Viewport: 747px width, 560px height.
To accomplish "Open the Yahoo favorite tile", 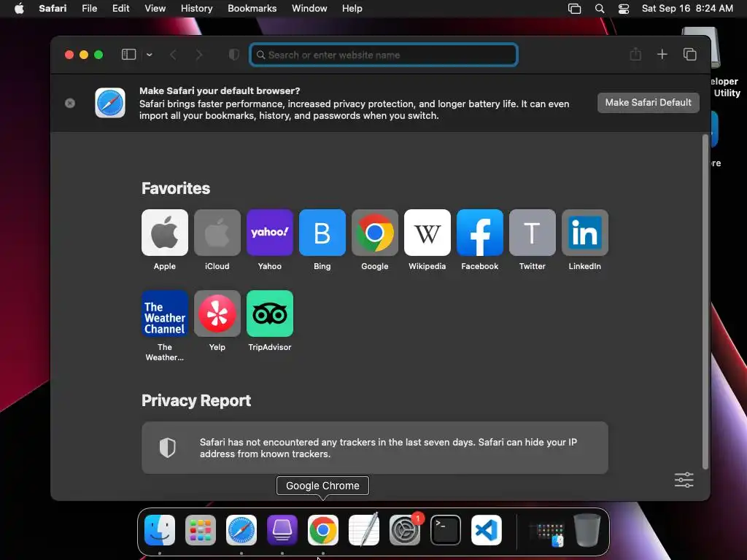I will [270, 233].
